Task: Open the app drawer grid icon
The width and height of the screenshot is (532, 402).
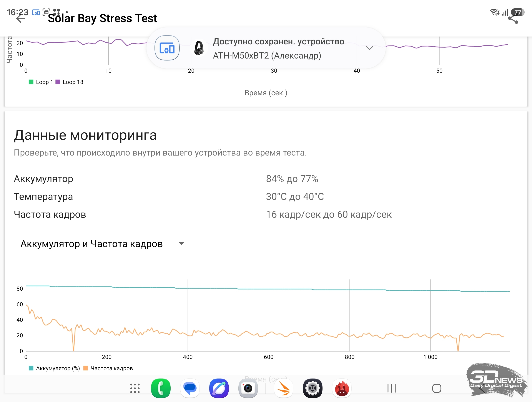Action: coord(135,388)
